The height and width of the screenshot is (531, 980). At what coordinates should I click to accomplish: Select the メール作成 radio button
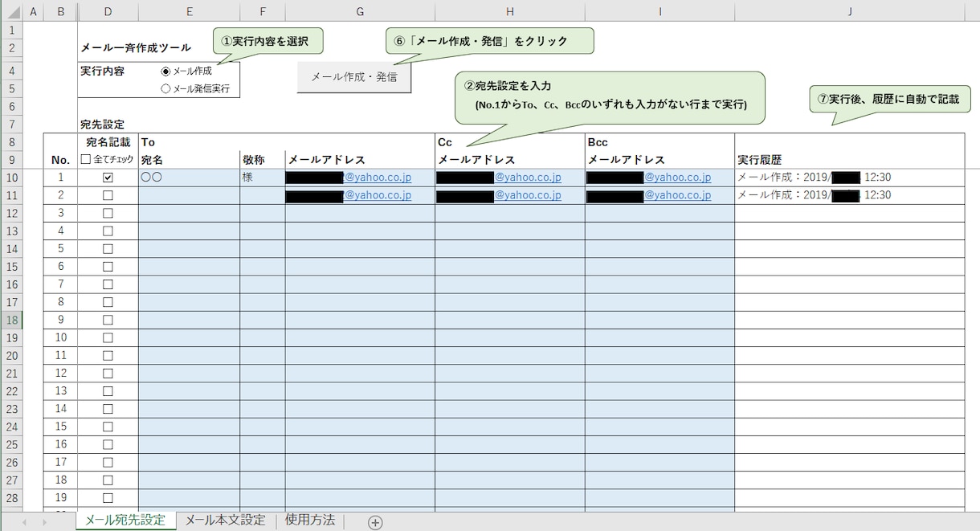pos(165,71)
